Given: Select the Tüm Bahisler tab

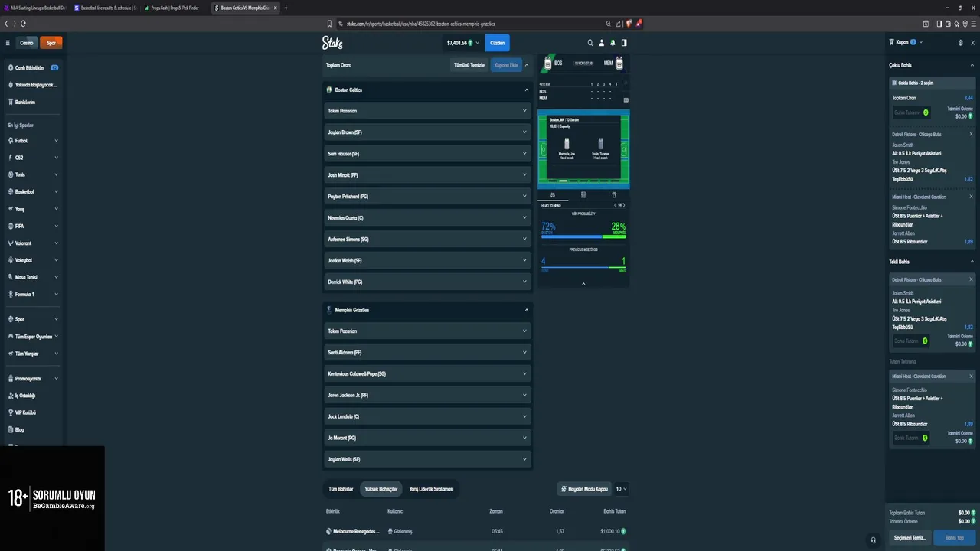Looking at the screenshot, I should point(341,489).
